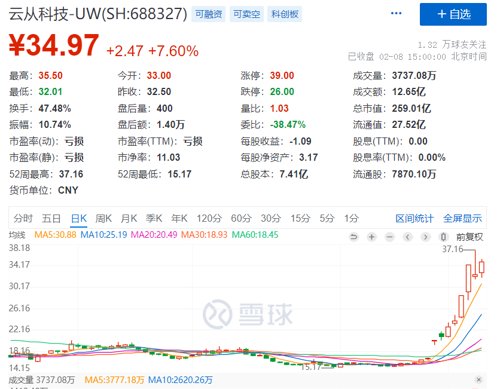The image size is (500, 389).
Task: Click the chart reset/undo arrow icon
Action: (354, 237)
